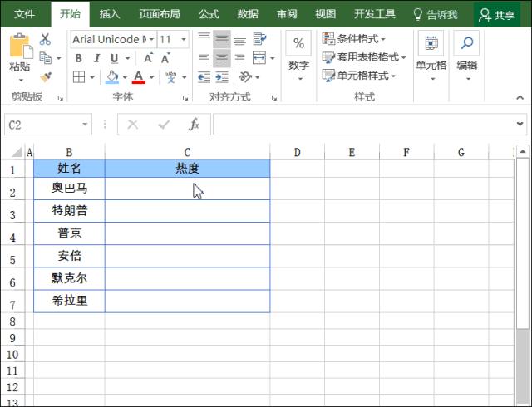This screenshot has height=407, width=532.
Task: Click the 共享 share button
Action: coord(497,15)
